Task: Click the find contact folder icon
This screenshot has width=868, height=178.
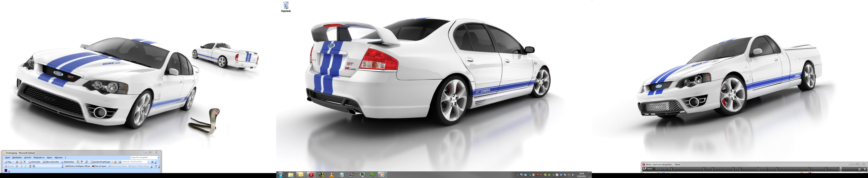Action: [115, 162]
